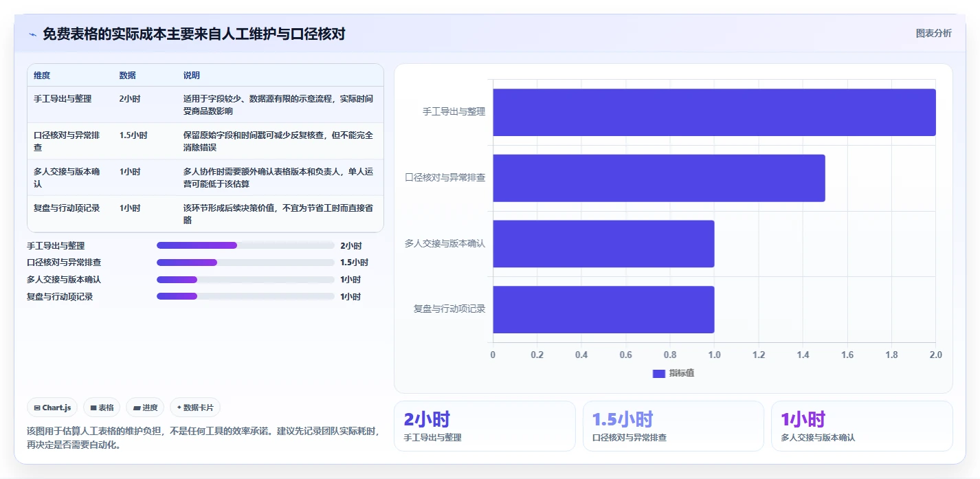
Task: Click the description starting 适用于字段较少
Action: pyautogui.click(x=278, y=104)
